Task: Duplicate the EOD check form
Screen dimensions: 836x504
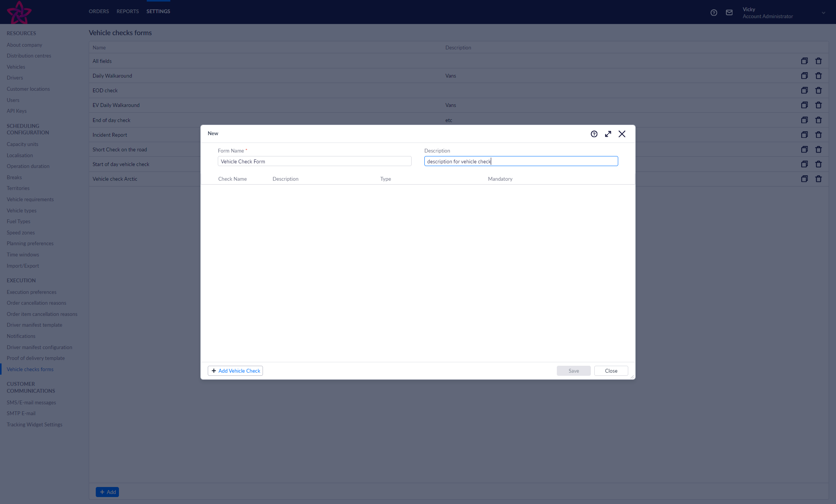Action: (x=804, y=90)
